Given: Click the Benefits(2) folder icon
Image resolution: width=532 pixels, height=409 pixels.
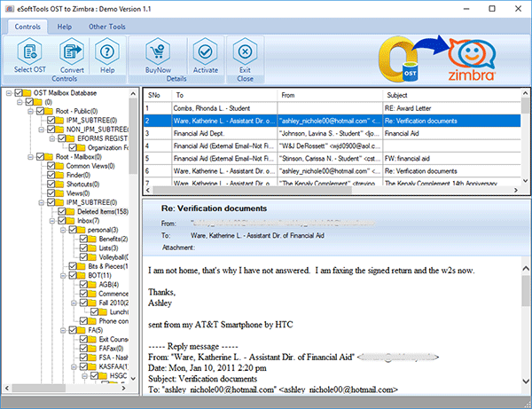Looking at the screenshot, I should point(92,239).
